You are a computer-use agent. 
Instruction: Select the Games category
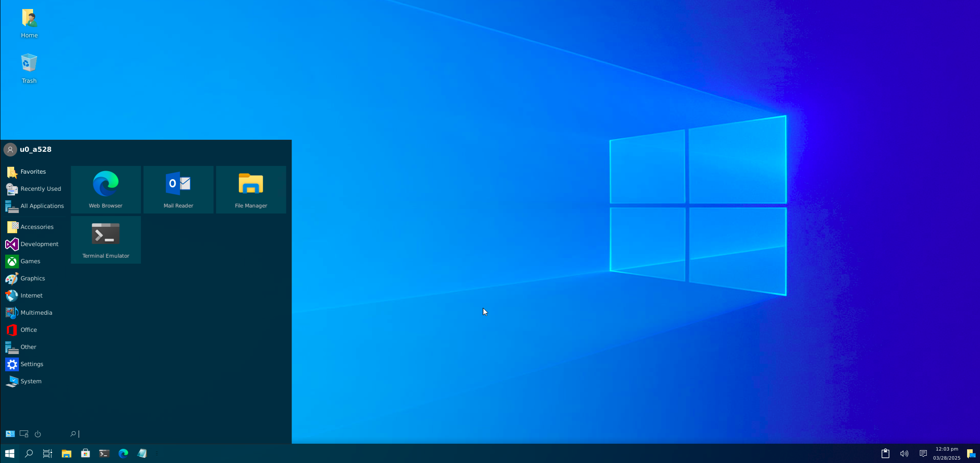pos(34,261)
